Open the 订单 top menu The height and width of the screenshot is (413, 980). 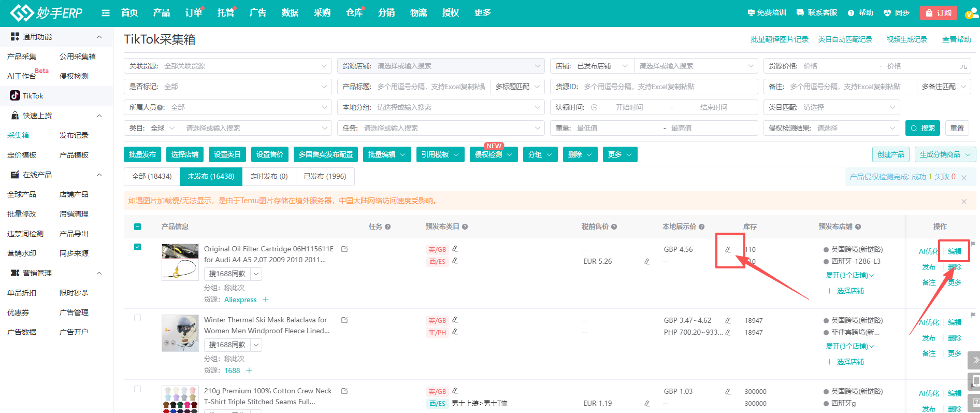tap(193, 13)
